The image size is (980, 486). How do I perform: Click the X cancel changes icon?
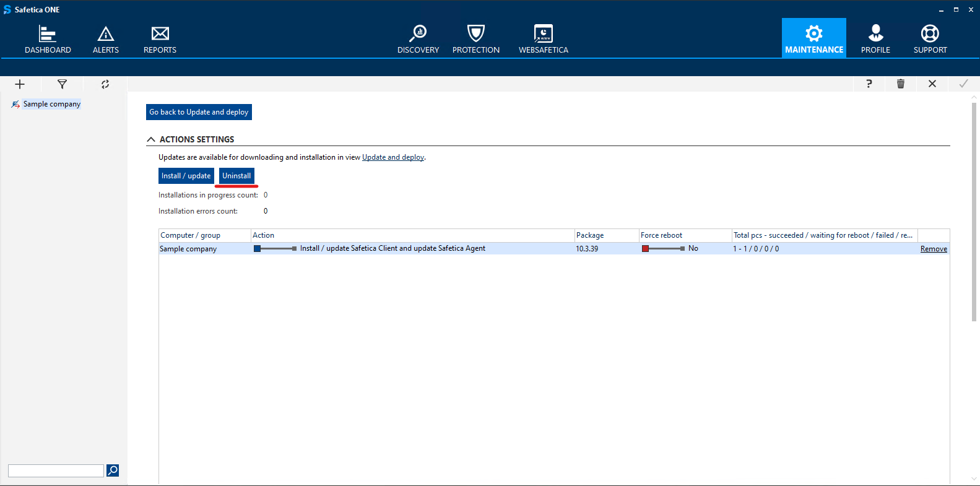coord(932,84)
